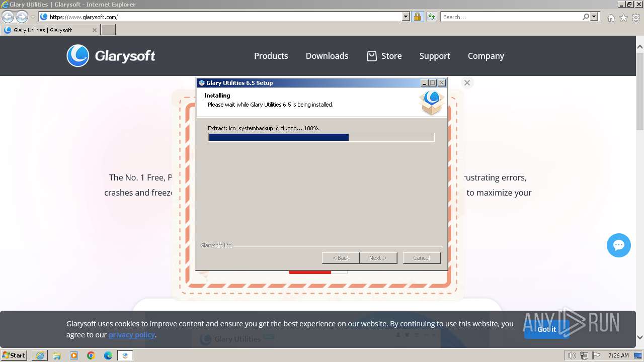
Task: Click the network tray icon
Action: coord(584,355)
